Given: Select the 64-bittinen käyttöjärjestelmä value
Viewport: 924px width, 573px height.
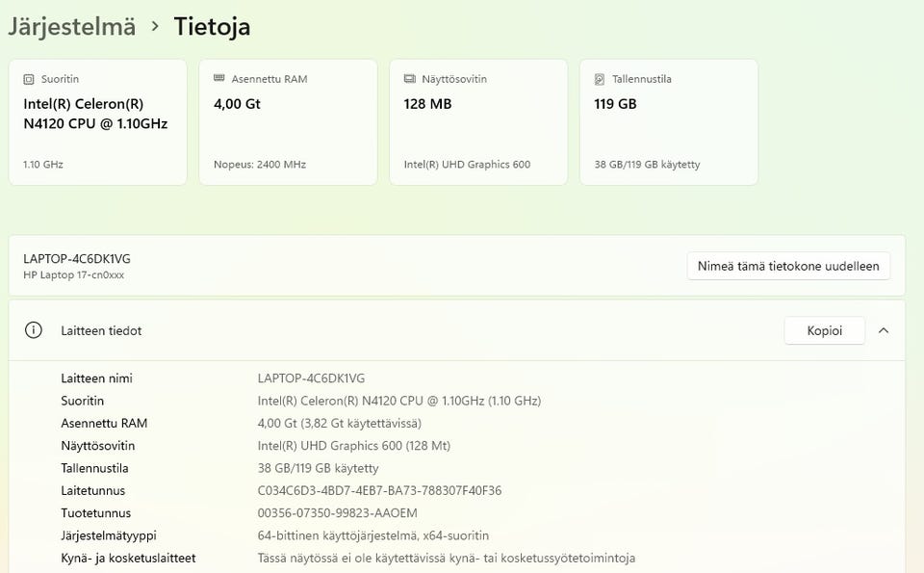Looking at the screenshot, I should [373, 535].
